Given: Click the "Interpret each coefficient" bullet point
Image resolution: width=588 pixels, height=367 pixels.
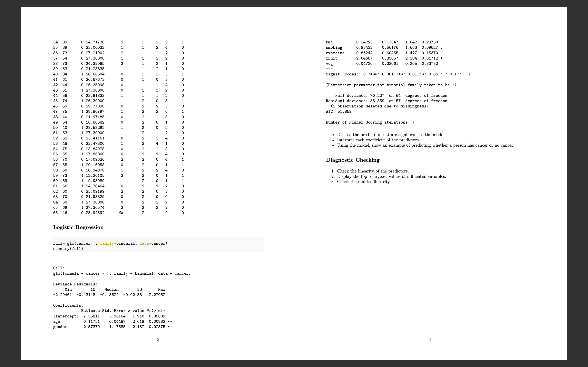Looking at the screenshot, I should tap(378, 140).
